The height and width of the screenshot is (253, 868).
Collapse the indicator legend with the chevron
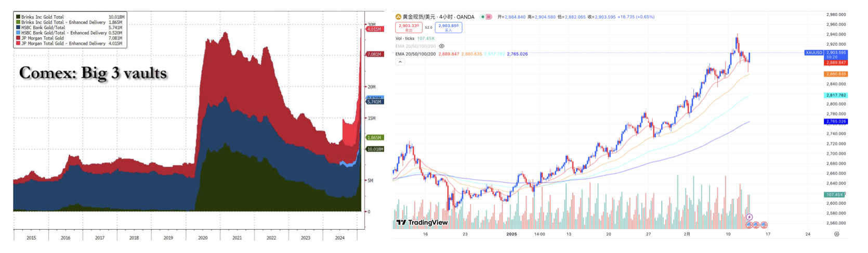pos(400,62)
